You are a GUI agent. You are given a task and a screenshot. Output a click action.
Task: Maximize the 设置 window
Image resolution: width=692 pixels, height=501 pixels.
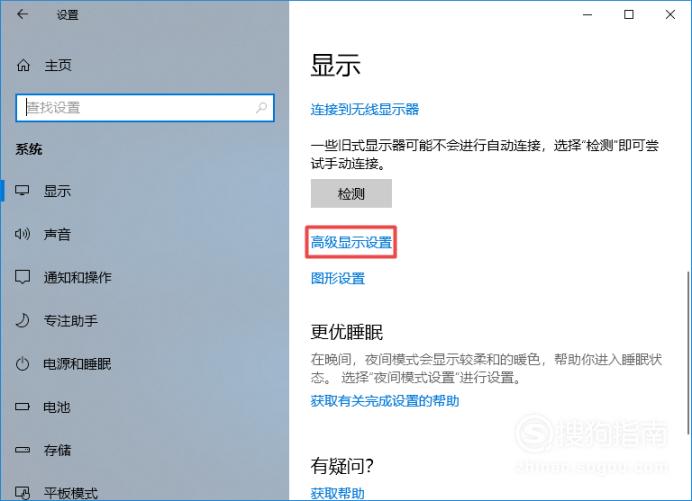click(x=629, y=15)
